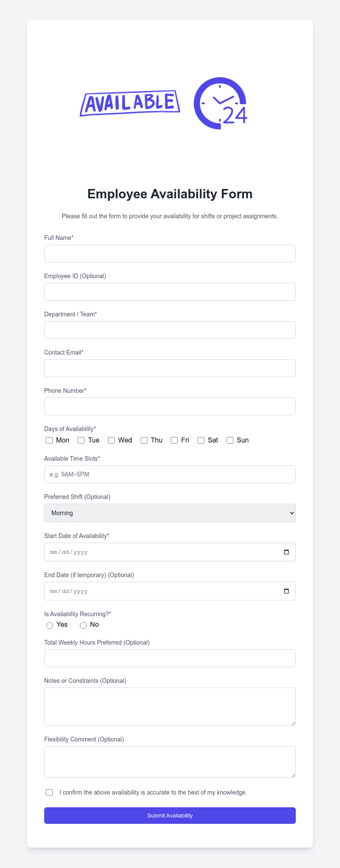
Task: Click the Available Time Slots field
Action: (x=170, y=474)
